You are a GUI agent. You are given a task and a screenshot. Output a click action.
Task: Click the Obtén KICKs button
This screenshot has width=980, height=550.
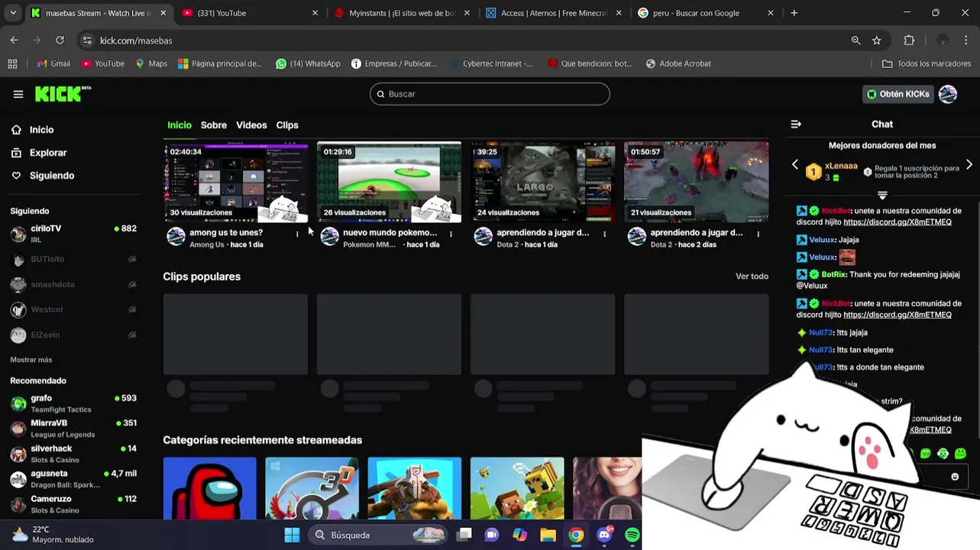[898, 94]
